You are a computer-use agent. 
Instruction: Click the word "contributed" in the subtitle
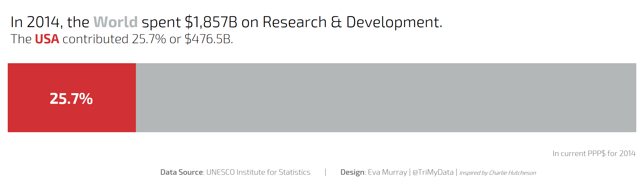point(95,39)
